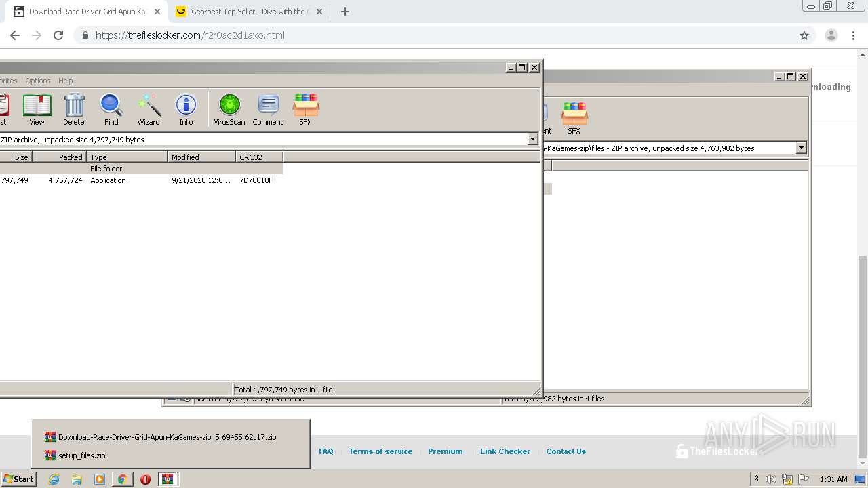
Task: Open the Contact Us link
Action: tap(566, 451)
